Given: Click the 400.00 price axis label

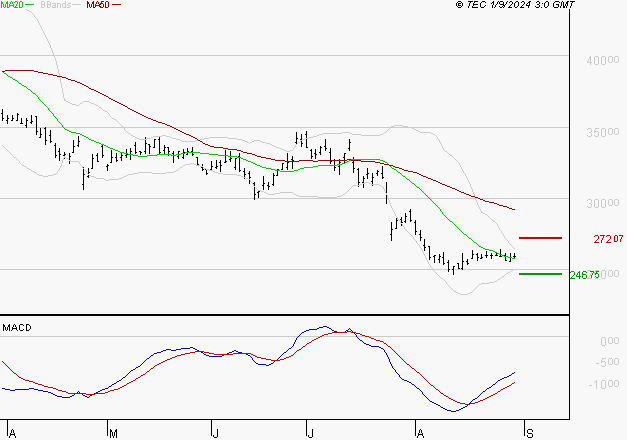Looking at the screenshot, I should click(x=603, y=60).
